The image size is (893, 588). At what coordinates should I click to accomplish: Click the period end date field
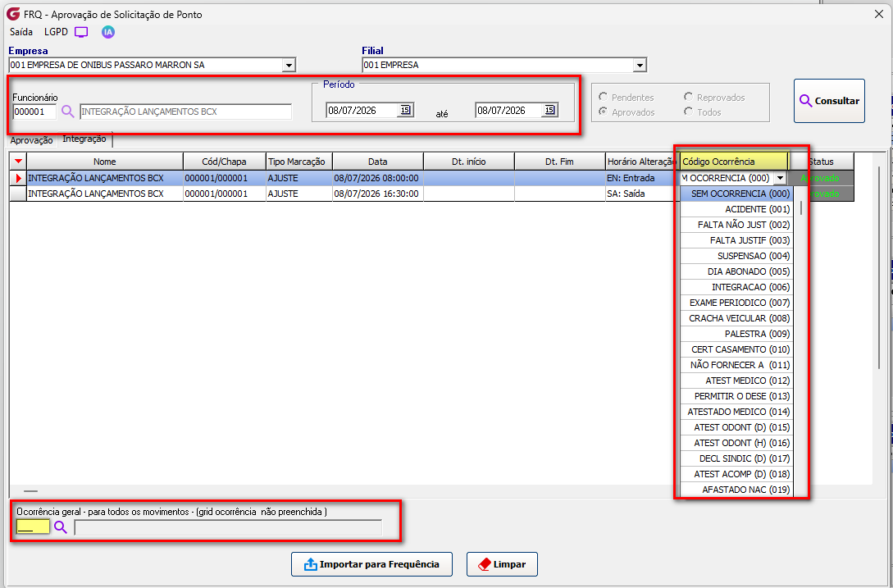pyautogui.click(x=508, y=111)
